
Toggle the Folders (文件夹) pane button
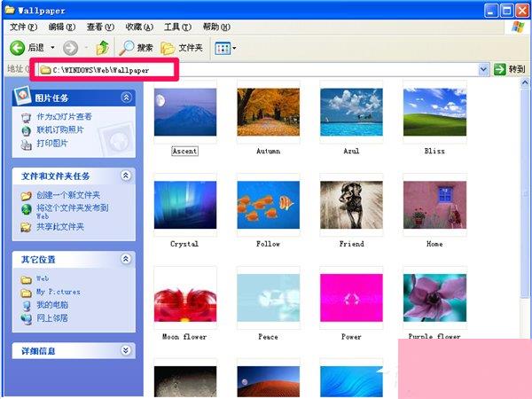click(182, 48)
